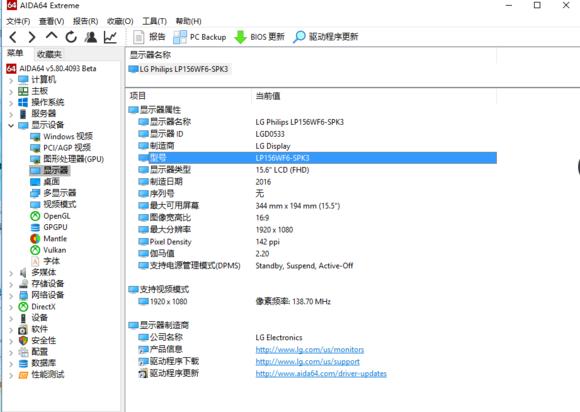Open the 收藏(O) menu
580x412 pixels.
click(120, 21)
